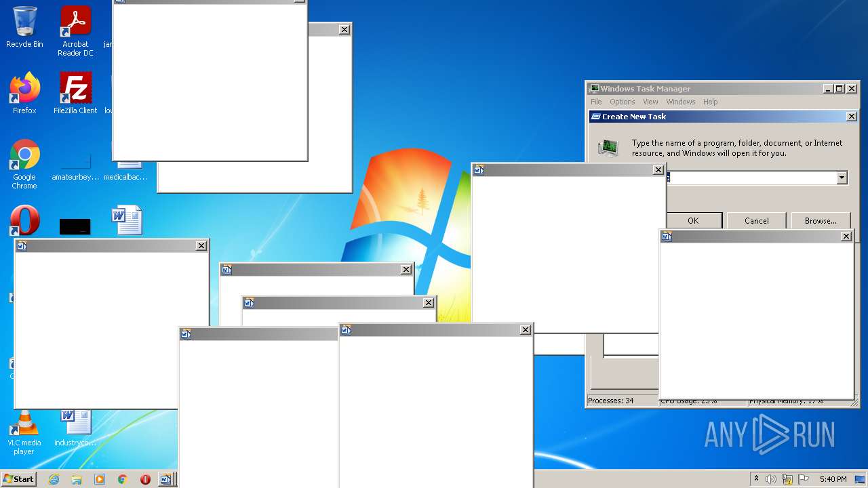Open Task Manager's Help menu
This screenshot has width=868, height=488.
point(710,102)
